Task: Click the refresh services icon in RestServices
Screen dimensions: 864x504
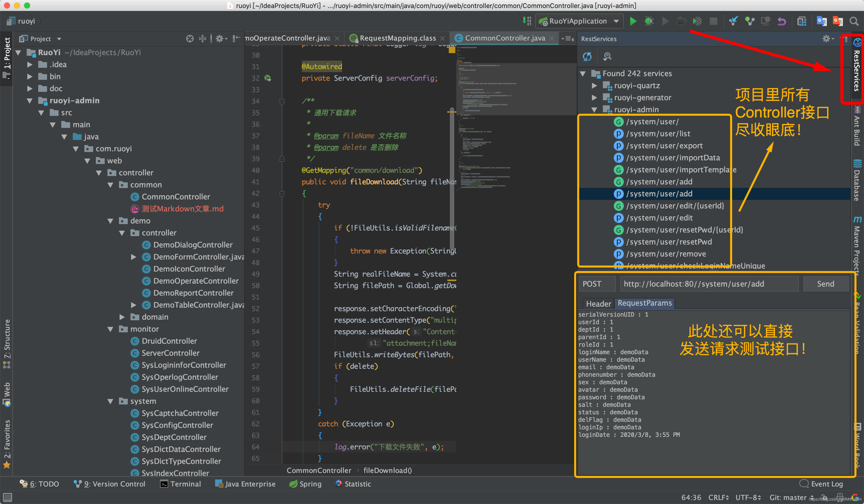Action: click(x=587, y=57)
